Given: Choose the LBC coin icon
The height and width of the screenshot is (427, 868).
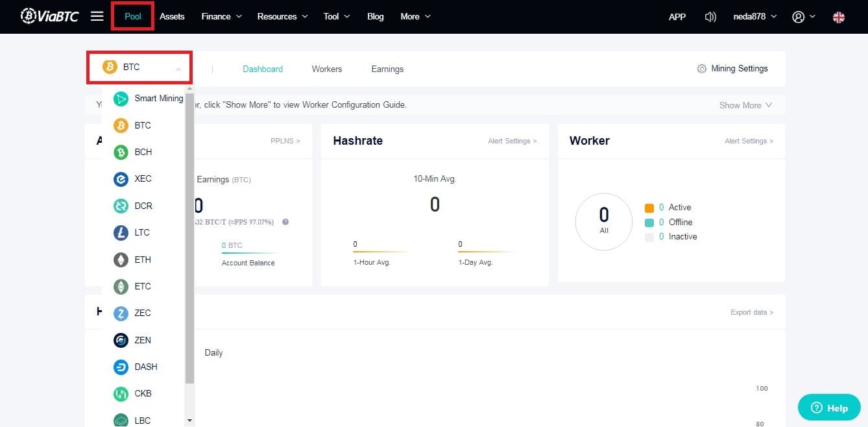Looking at the screenshot, I should [121, 421].
